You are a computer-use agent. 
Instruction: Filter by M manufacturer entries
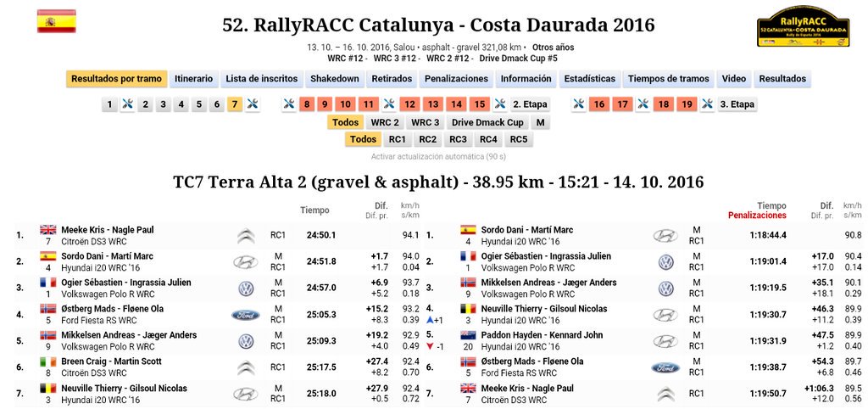(540, 122)
